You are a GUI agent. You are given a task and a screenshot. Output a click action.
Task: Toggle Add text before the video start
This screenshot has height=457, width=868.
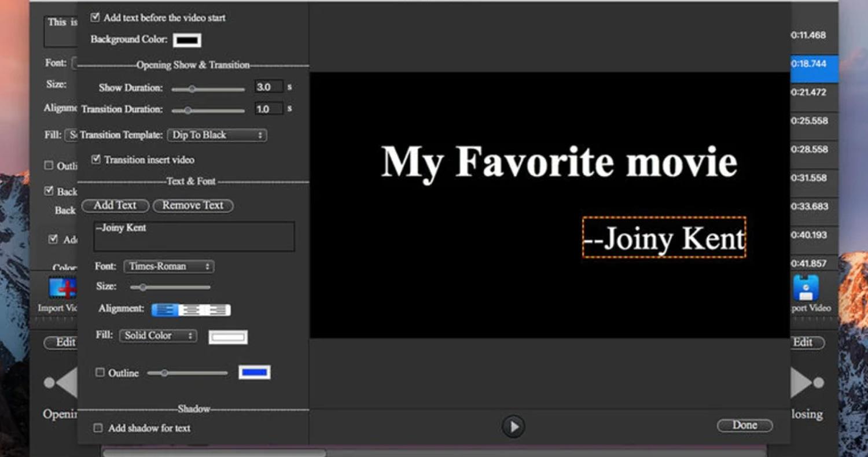(95, 18)
